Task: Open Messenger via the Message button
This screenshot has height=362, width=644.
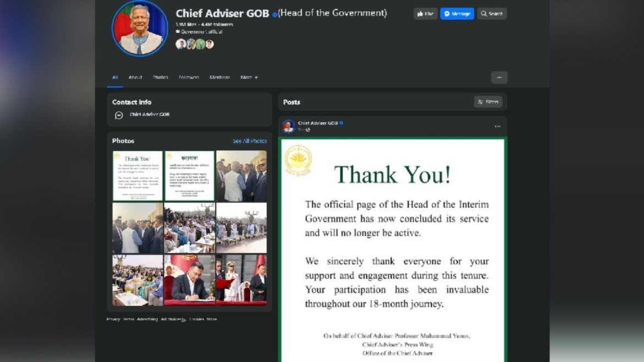Action: pyautogui.click(x=457, y=14)
